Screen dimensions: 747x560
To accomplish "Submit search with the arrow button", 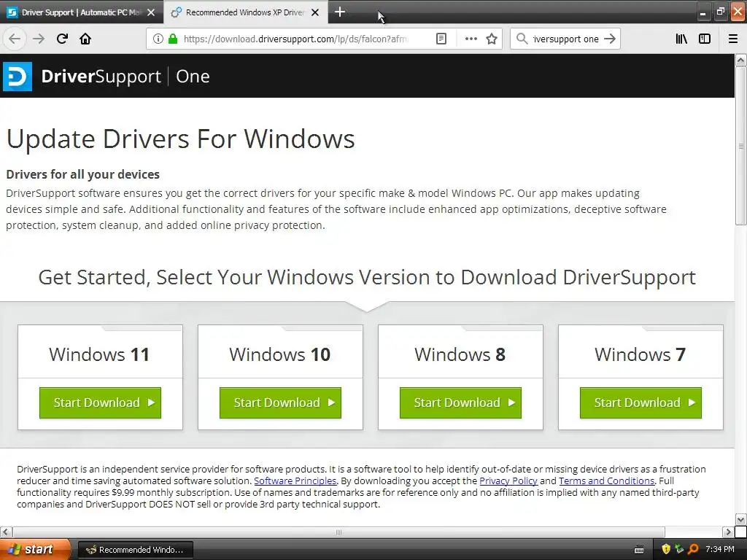I will point(610,39).
